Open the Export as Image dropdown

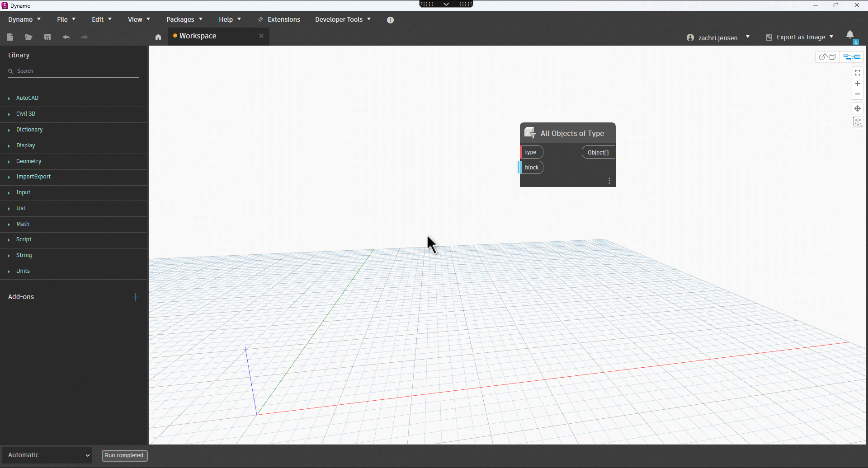click(x=800, y=37)
